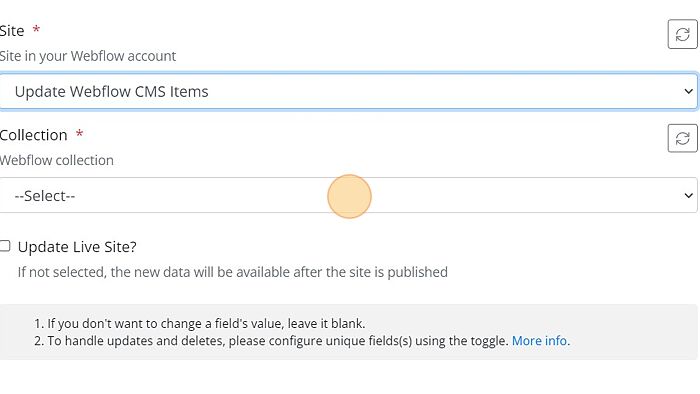Image resolution: width=700 pixels, height=394 pixels.
Task: Click the red asterisk beside Collection
Action: click(x=79, y=134)
